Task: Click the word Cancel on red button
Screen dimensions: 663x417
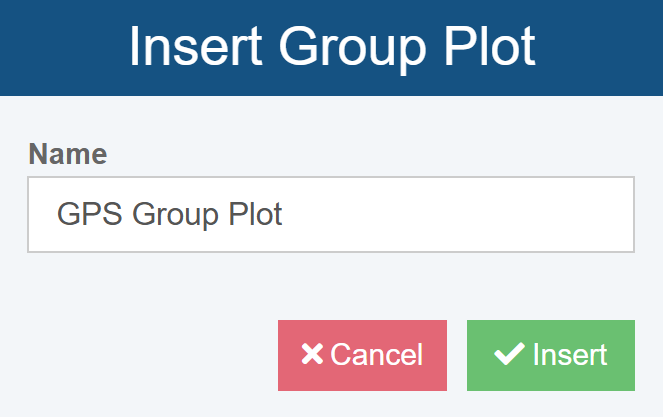Action: 377,355
